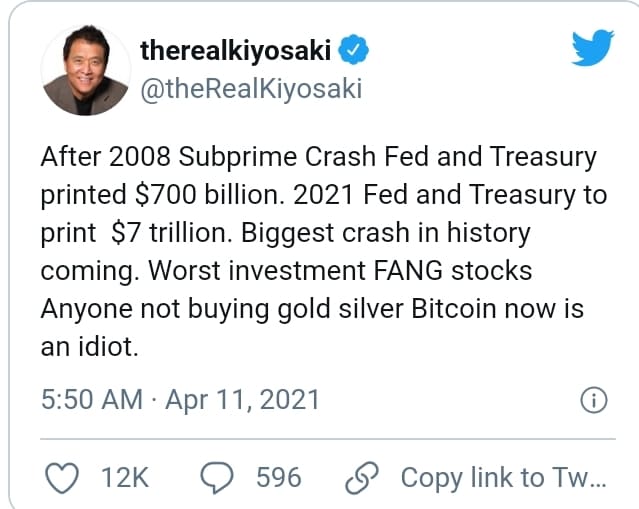
Task: Open the tweet info circle icon
Action: point(594,400)
